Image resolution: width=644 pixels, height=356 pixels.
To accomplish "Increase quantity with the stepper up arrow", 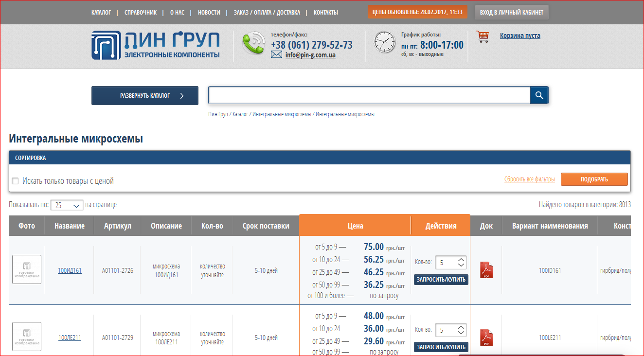I will [462, 259].
